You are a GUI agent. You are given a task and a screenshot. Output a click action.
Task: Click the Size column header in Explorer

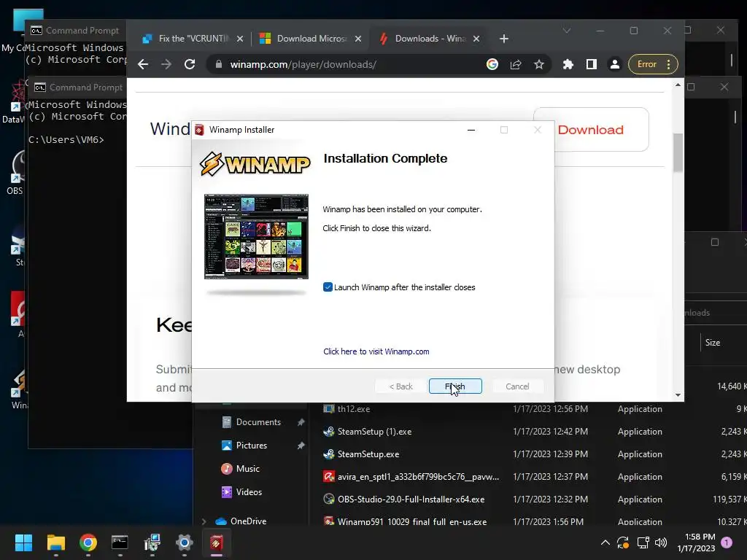click(713, 343)
